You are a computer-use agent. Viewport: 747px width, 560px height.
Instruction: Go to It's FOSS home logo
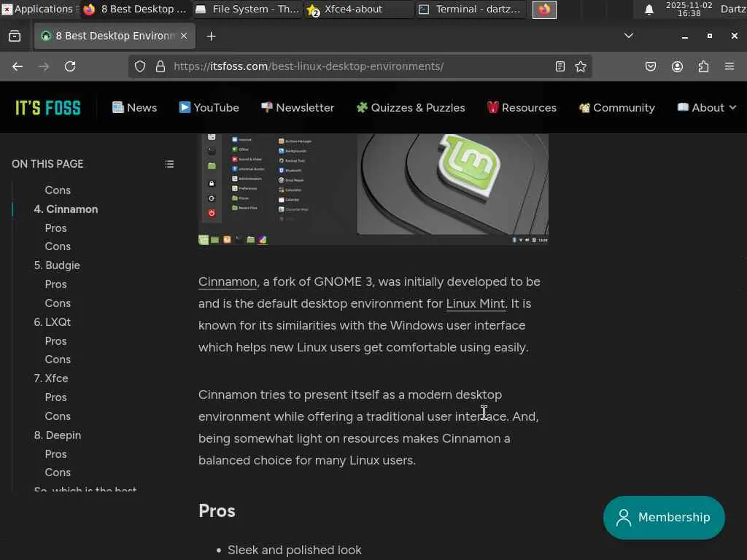(x=48, y=108)
